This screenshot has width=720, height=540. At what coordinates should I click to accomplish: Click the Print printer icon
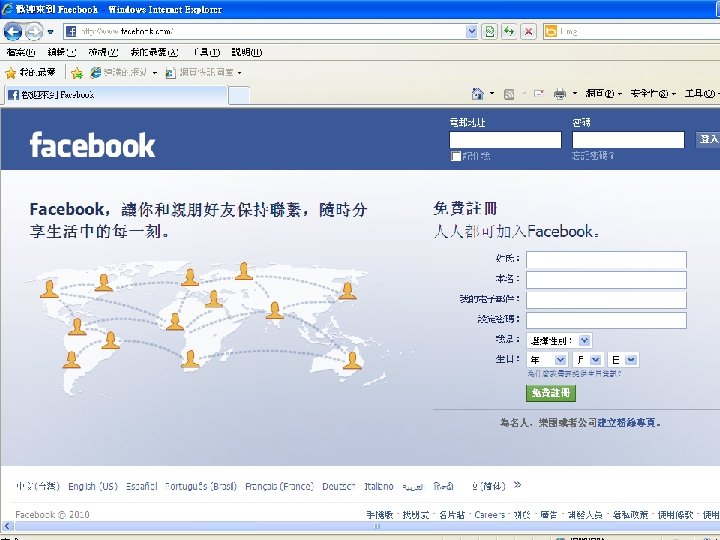click(x=560, y=94)
